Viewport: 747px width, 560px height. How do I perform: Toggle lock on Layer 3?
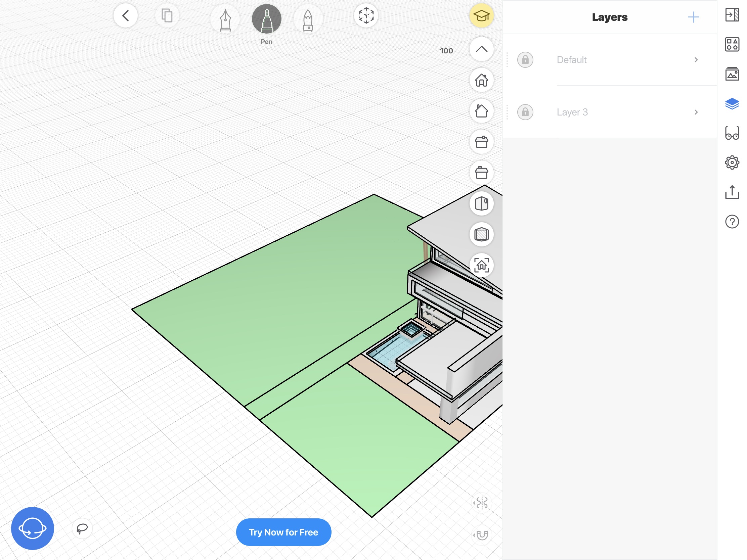click(x=525, y=112)
